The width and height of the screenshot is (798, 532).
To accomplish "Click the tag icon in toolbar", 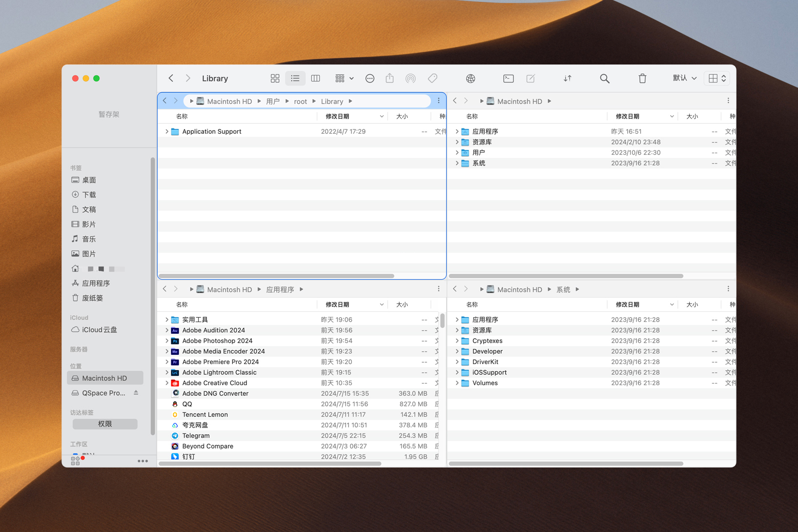I will click(x=432, y=79).
